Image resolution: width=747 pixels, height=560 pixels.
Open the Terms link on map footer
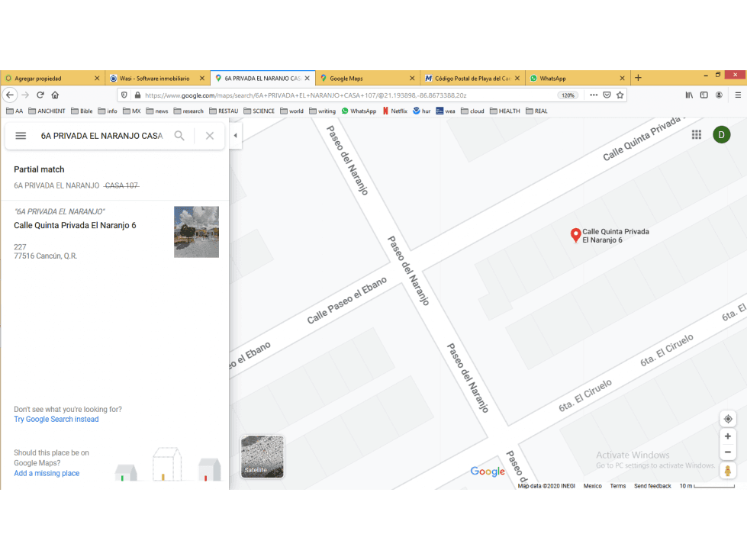tap(618, 486)
